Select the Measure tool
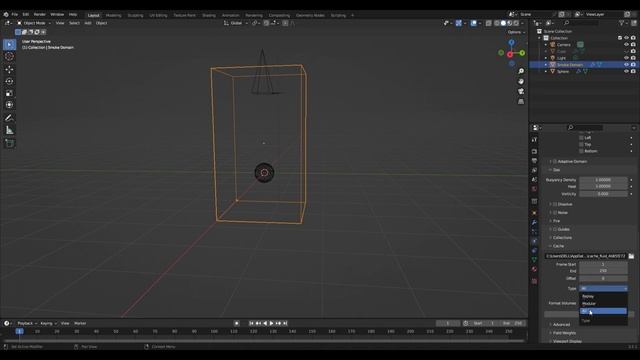 point(9,130)
